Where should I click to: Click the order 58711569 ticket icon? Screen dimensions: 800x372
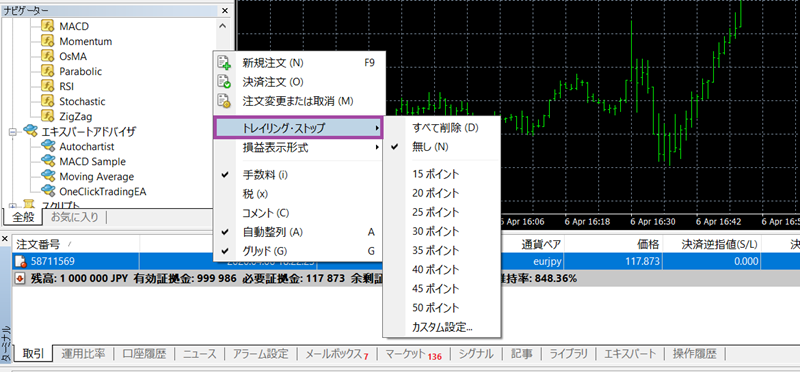click(x=21, y=262)
